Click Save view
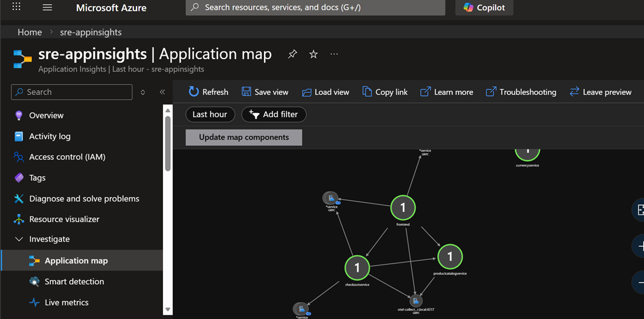 265,92
